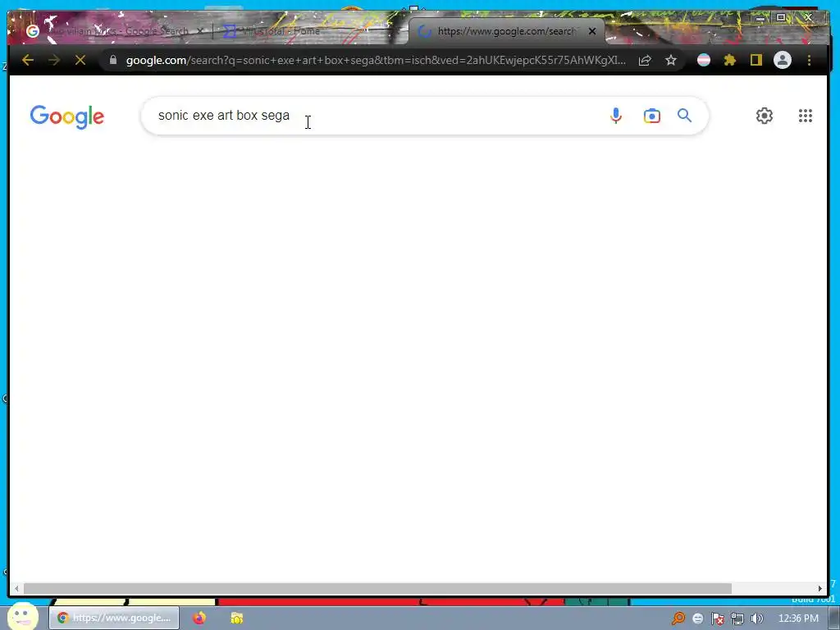The image size is (840, 630).
Task: Click the share this page icon
Action: [645, 60]
